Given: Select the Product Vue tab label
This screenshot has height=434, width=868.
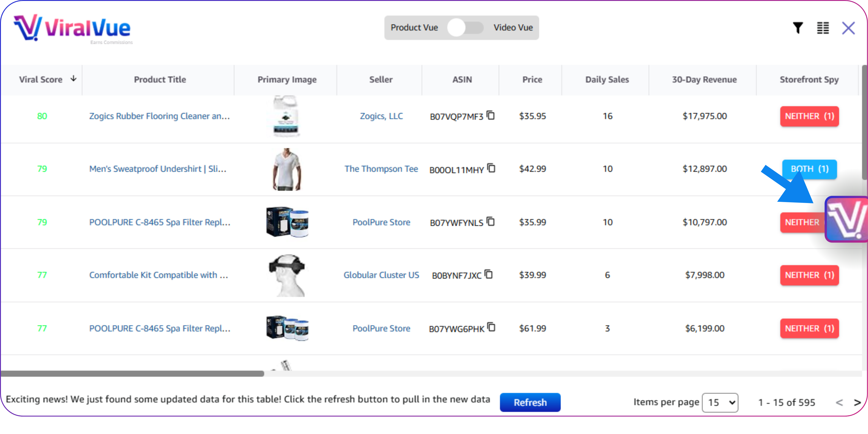Looking at the screenshot, I should click(414, 28).
